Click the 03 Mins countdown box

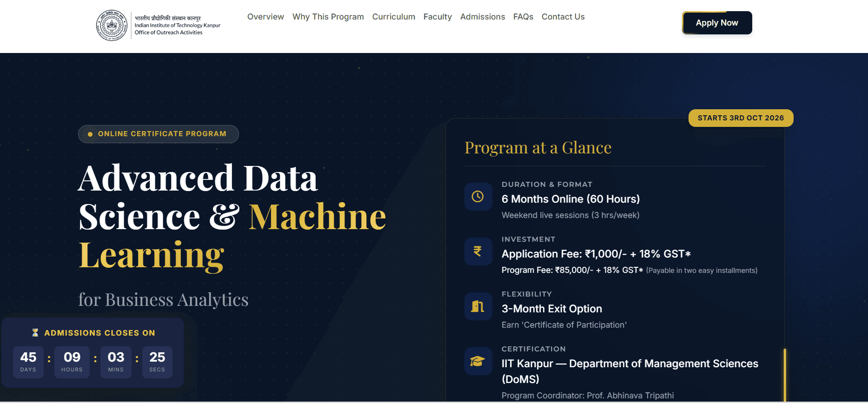pyautogui.click(x=116, y=362)
